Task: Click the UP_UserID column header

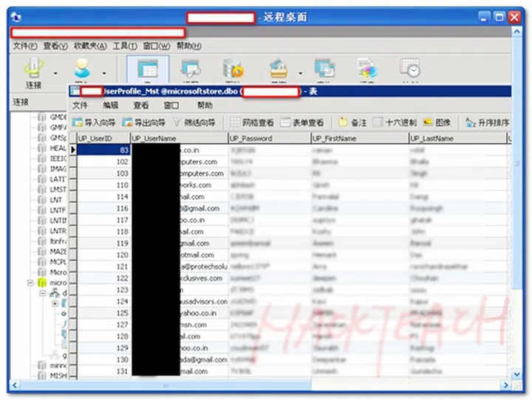Action: click(103, 138)
